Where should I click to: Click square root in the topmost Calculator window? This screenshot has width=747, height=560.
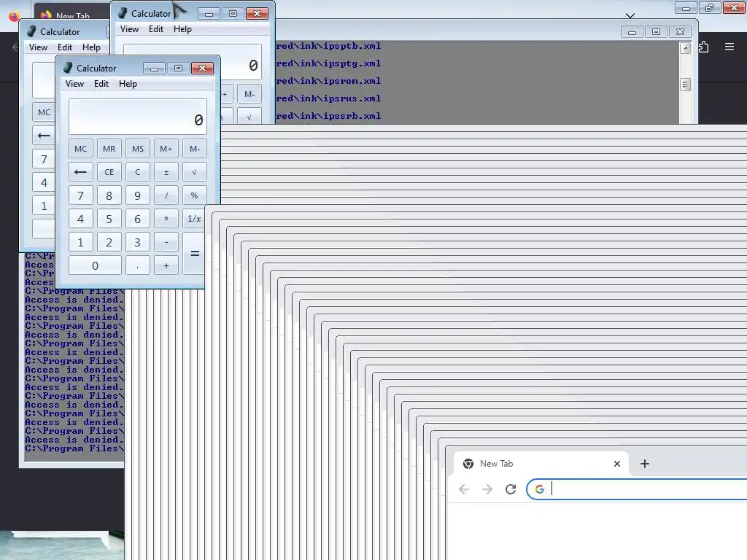pos(249,117)
